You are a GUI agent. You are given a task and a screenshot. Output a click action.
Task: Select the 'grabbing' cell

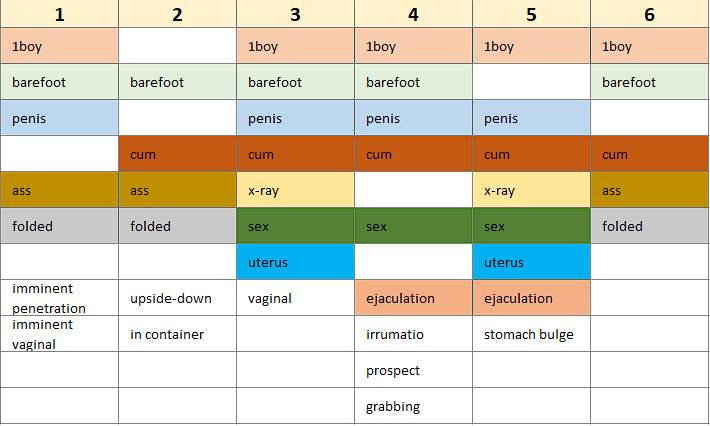click(x=413, y=406)
